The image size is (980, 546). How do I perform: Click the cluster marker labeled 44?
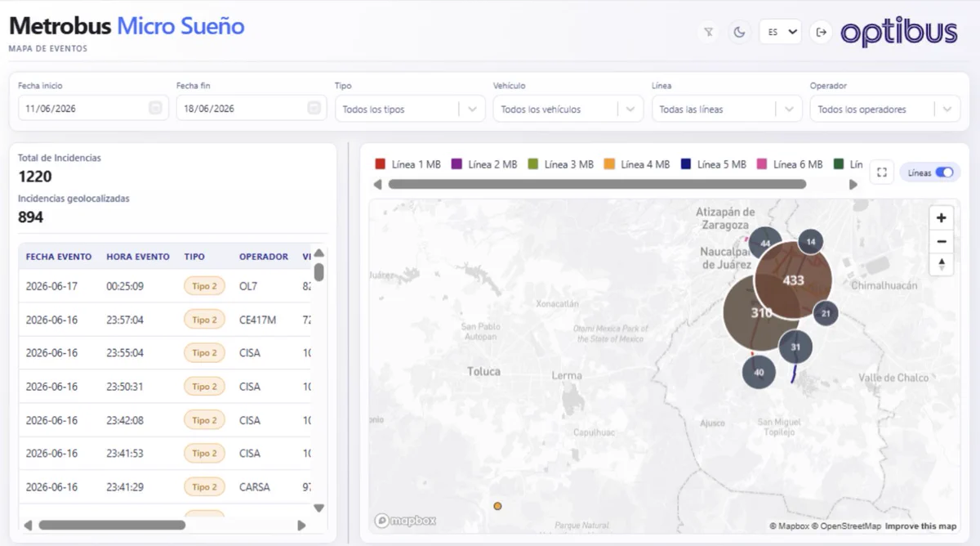765,244
